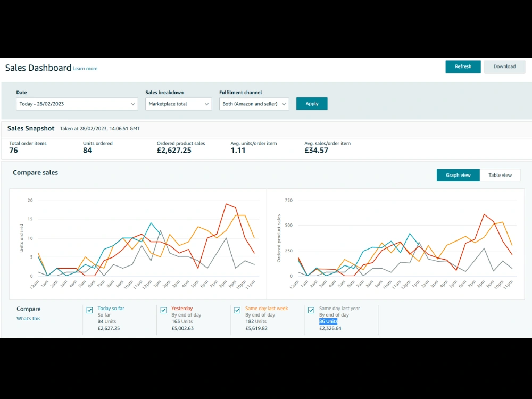Viewport: 532px width, 399px height.
Task: Click the Avg. units/order item value '1.11'
Action: 238,151
